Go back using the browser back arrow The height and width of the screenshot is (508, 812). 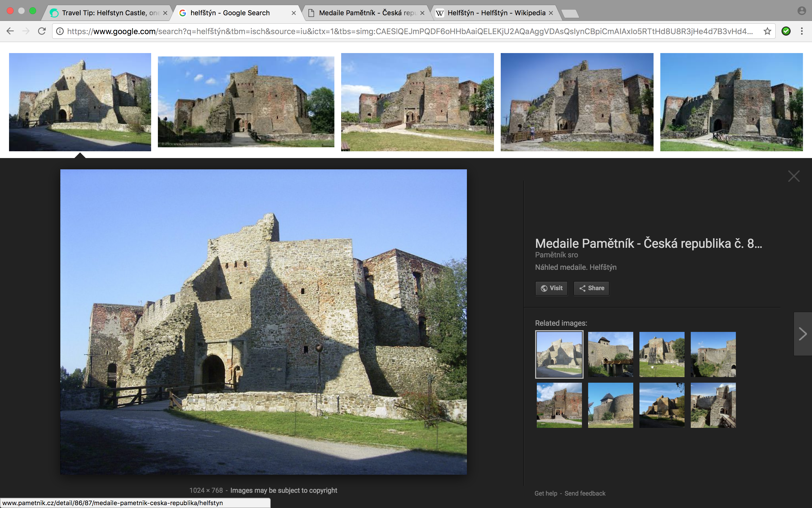tap(10, 31)
